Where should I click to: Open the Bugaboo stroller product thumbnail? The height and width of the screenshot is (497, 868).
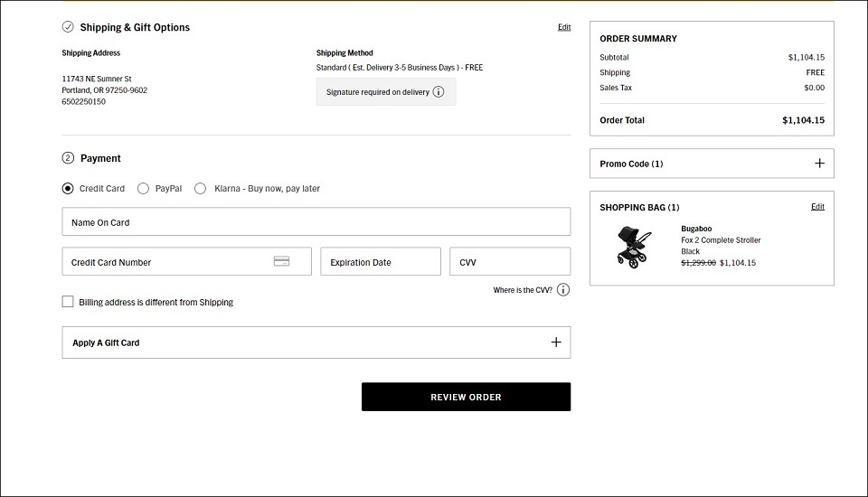coord(634,247)
